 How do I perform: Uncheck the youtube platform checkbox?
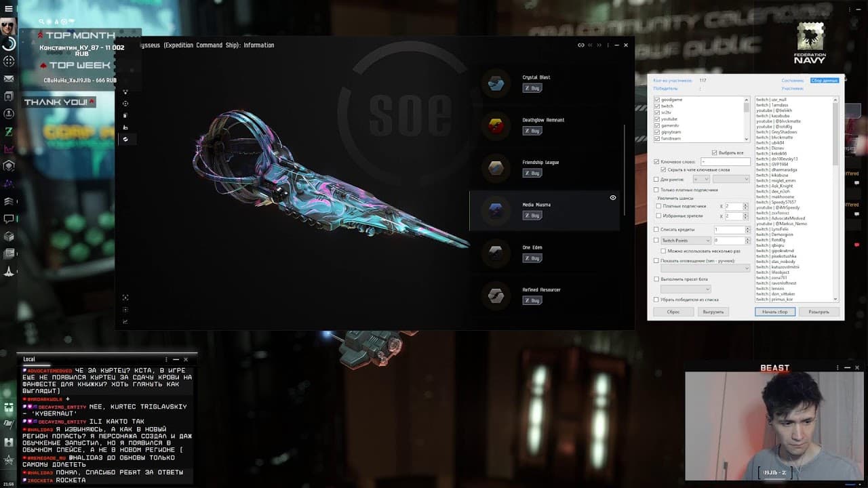657,119
